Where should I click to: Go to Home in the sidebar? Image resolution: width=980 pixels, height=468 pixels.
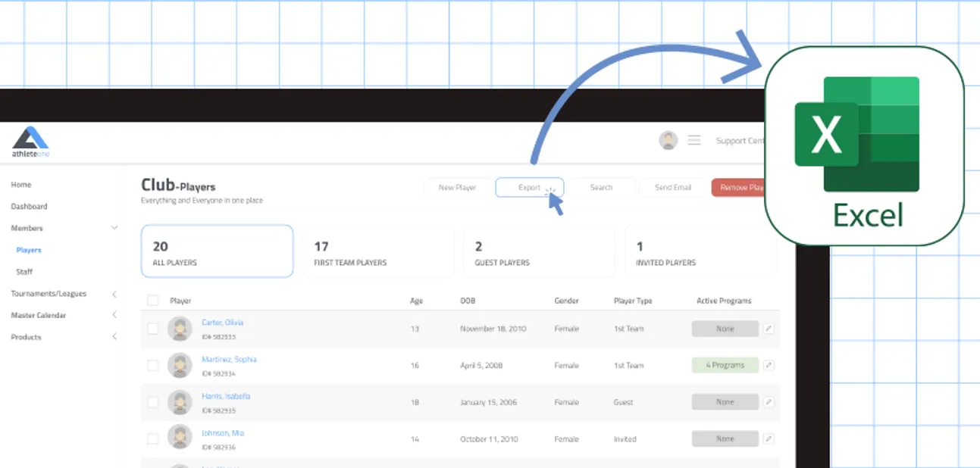pos(21,185)
